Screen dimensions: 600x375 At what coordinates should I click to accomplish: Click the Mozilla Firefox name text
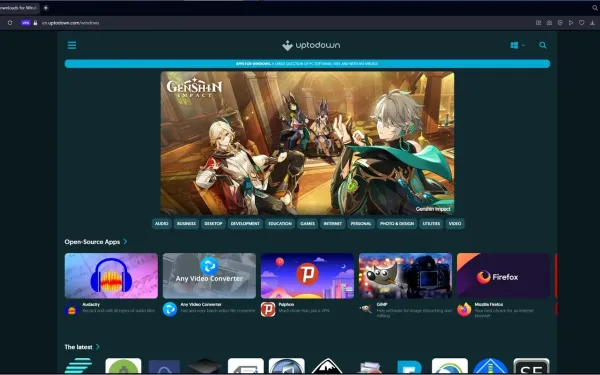pyautogui.click(x=489, y=305)
